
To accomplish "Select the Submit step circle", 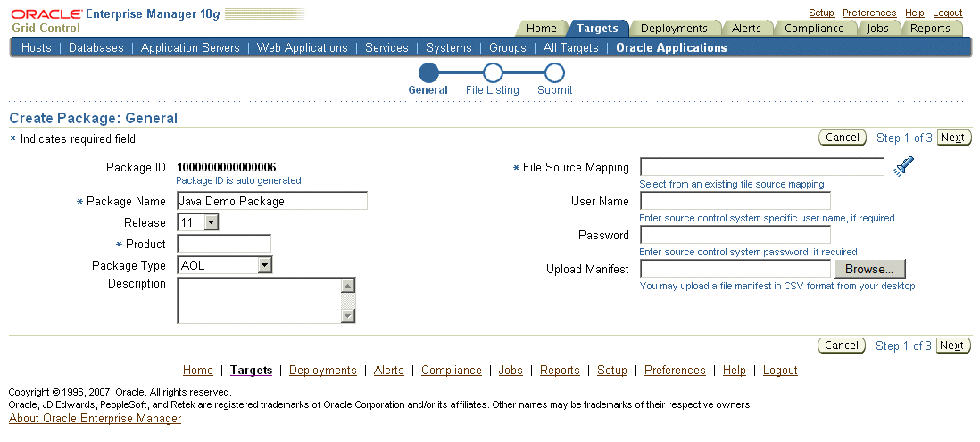I will (554, 73).
